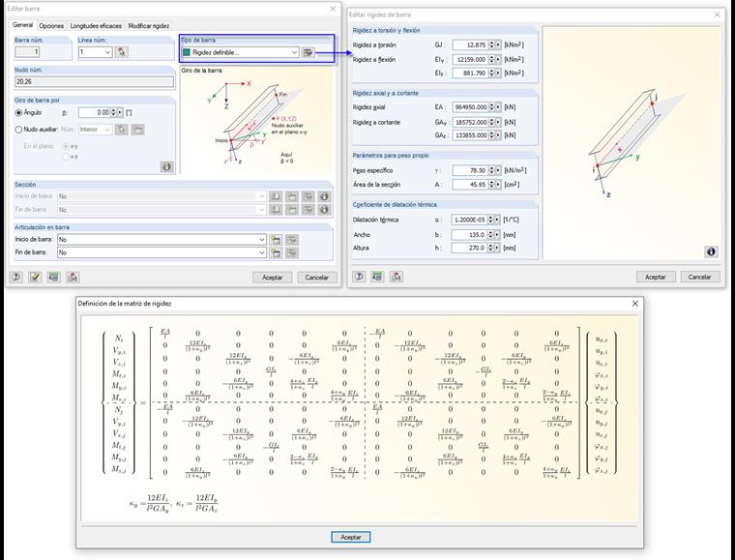
Task: Switch to the Modificar rigidez tab
Action: [x=149, y=26]
